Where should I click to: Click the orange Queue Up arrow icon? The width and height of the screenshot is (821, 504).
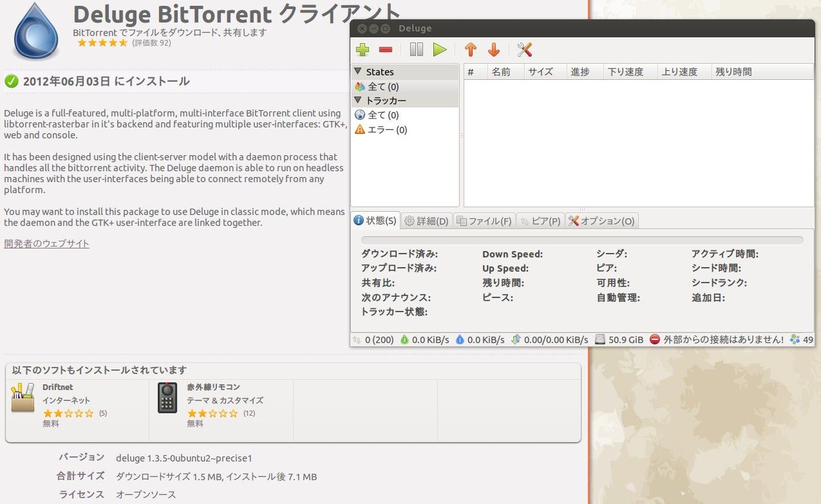(x=471, y=50)
